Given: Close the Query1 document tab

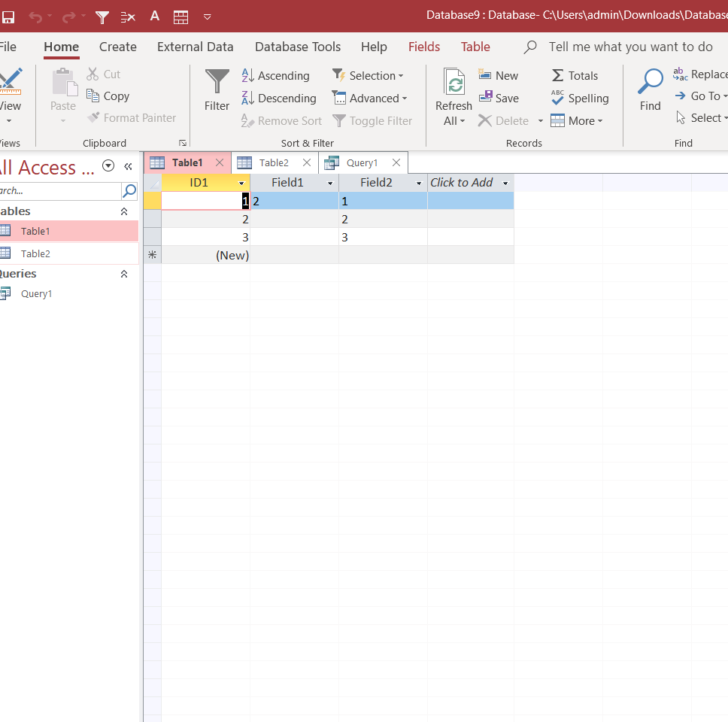Looking at the screenshot, I should (396, 162).
